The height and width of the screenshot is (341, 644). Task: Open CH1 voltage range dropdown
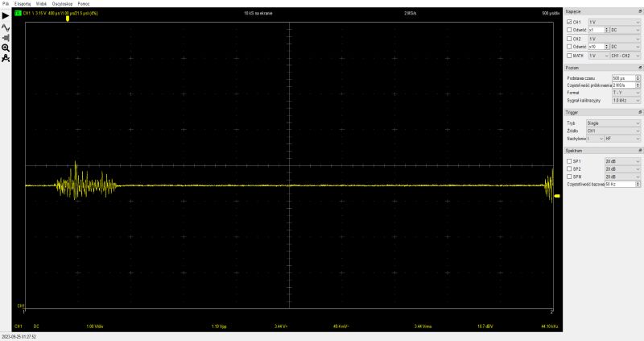pos(614,23)
